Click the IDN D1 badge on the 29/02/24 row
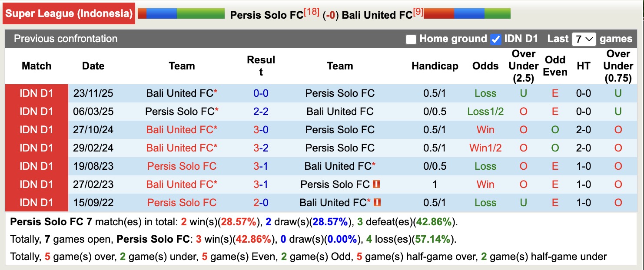Image resolution: width=644 pixels, height=270 pixels. [37, 148]
